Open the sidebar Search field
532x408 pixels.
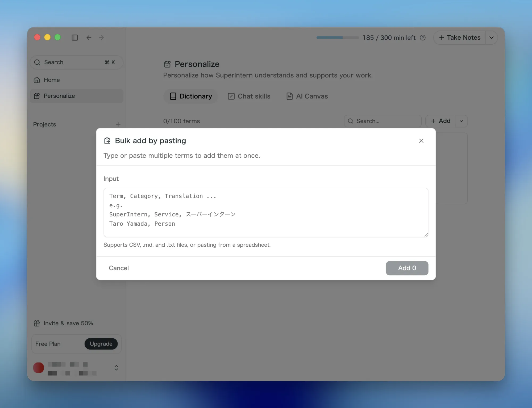point(77,62)
